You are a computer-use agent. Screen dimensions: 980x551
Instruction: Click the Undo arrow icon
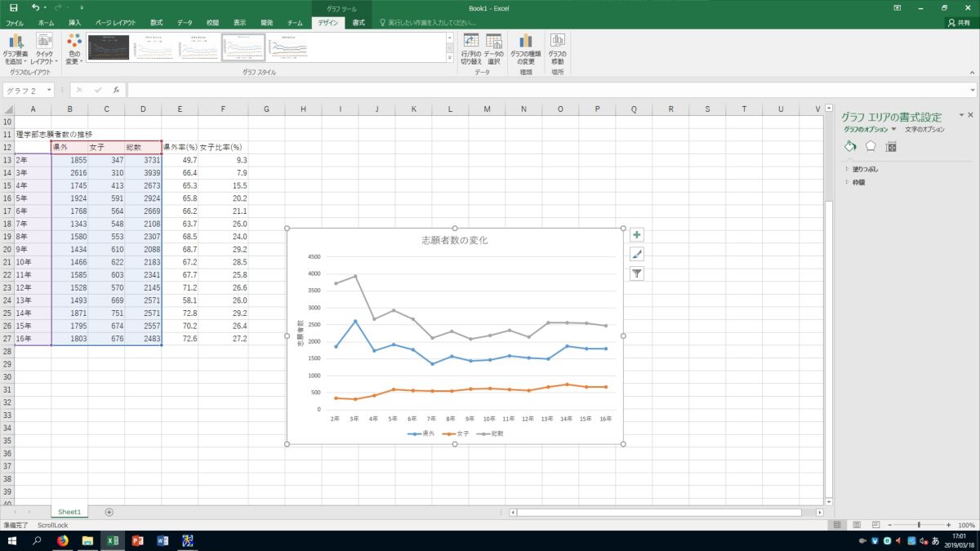click(x=35, y=7)
